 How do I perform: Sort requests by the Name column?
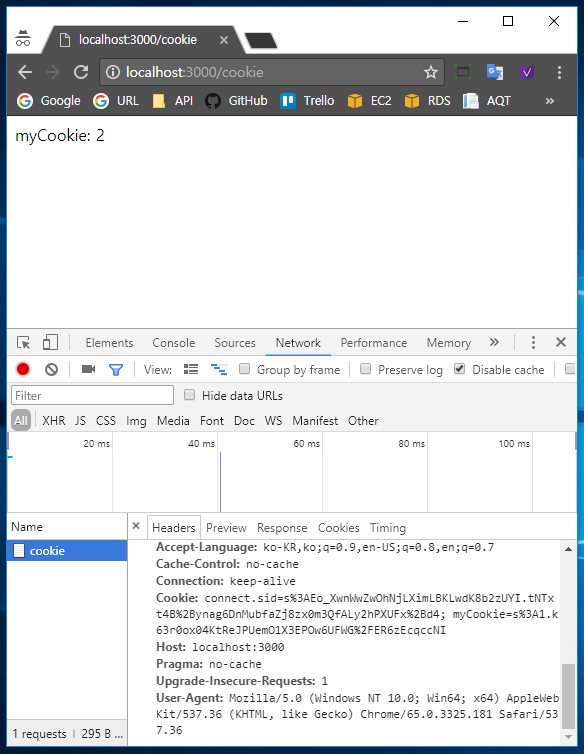pos(67,527)
